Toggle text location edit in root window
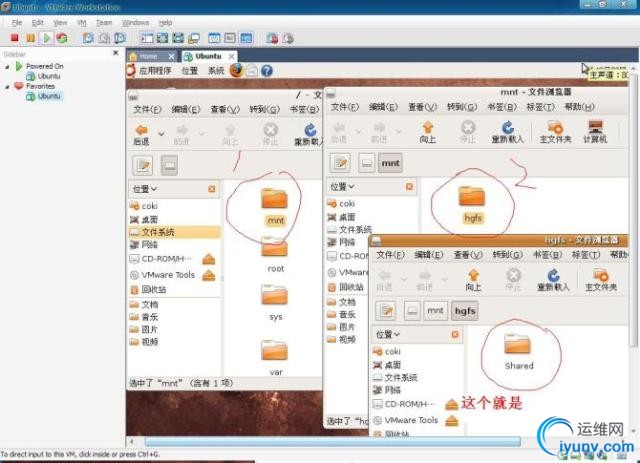The image size is (640, 463). (142, 165)
